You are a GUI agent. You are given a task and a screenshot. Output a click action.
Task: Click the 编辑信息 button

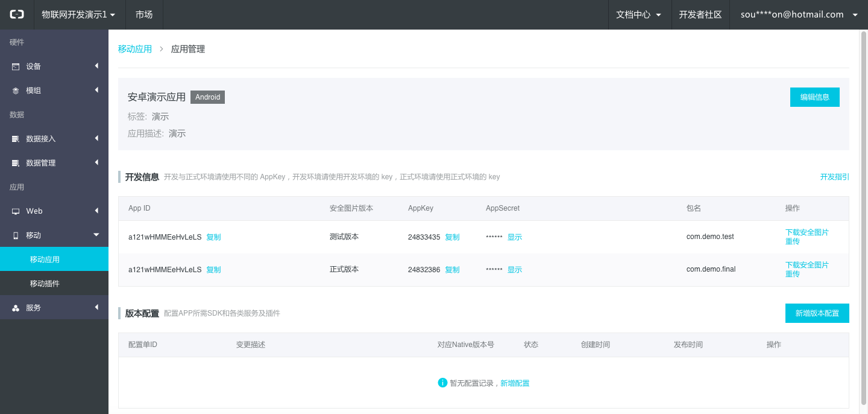click(814, 97)
